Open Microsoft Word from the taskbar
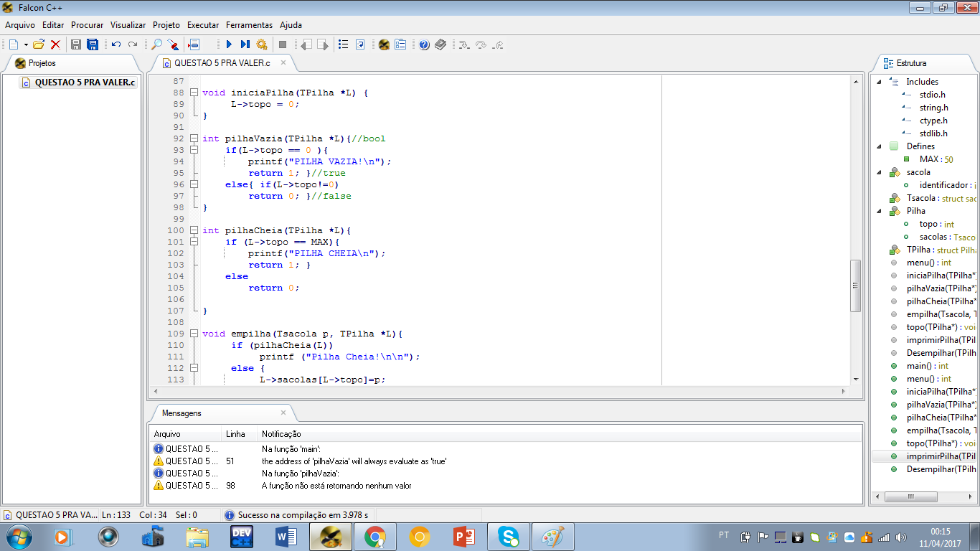This screenshot has width=980, height=551. 286,537
